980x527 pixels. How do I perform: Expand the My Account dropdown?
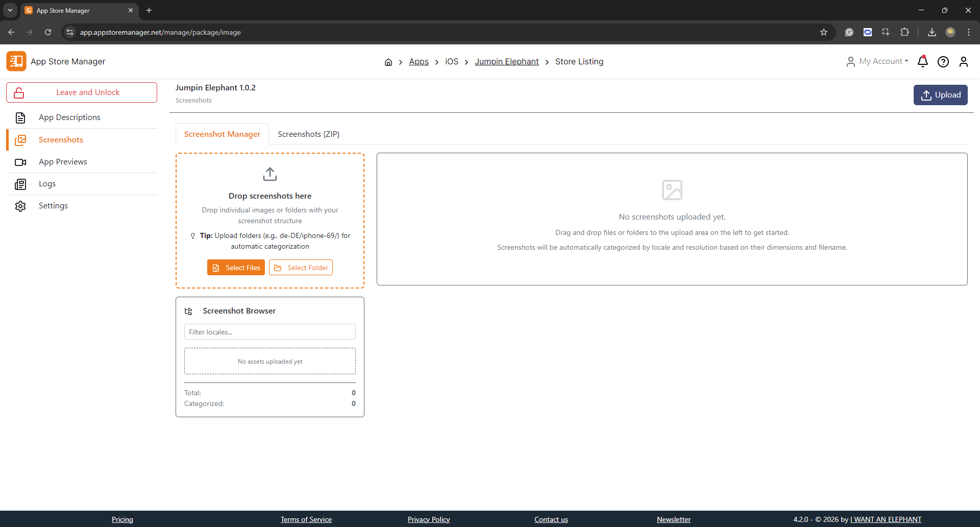[877, 61]
